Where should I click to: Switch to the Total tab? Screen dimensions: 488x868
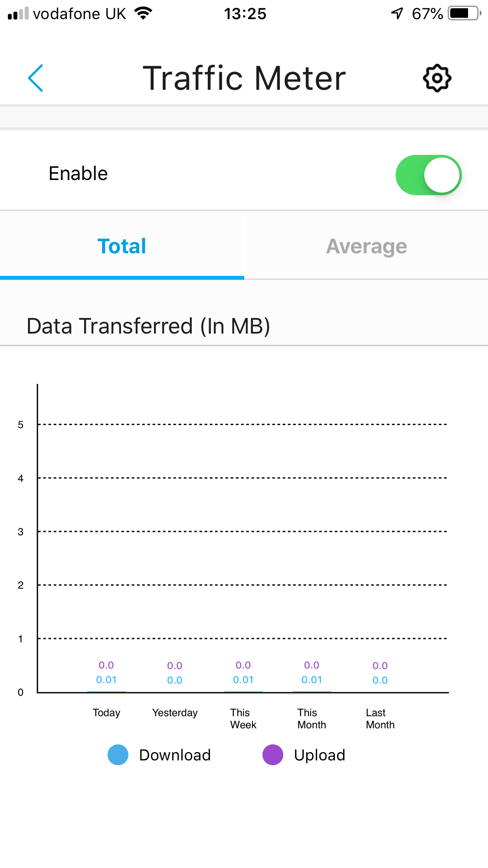click(x=122, y=246)
